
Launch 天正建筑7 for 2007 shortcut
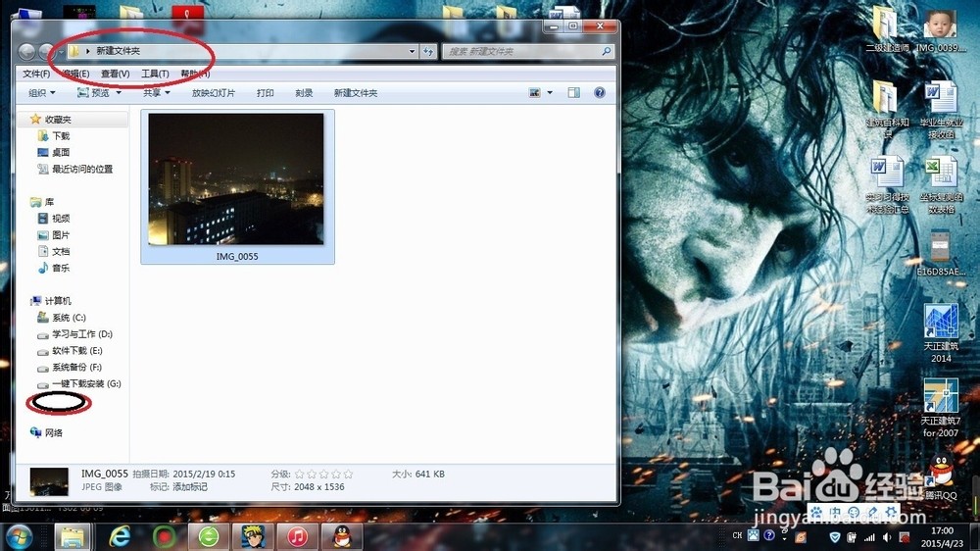(941, 408)
